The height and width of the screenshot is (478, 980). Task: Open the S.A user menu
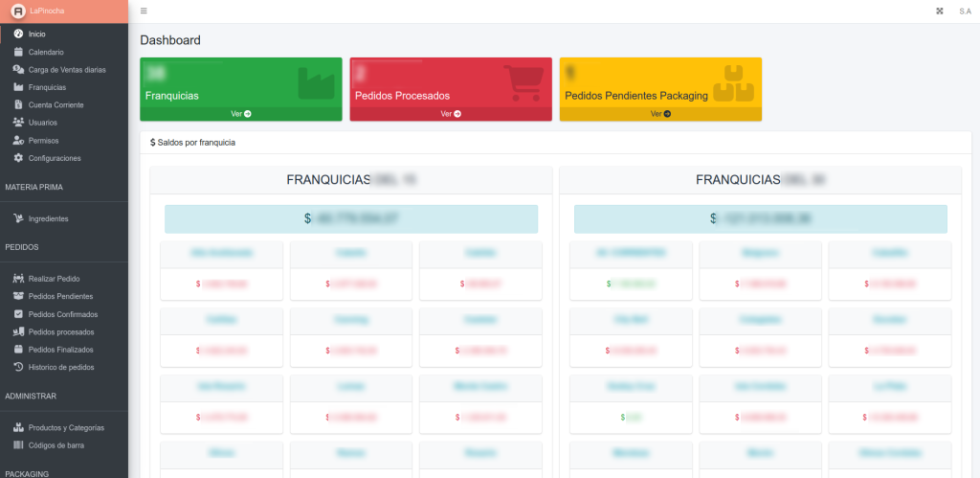tap(965, 11)
